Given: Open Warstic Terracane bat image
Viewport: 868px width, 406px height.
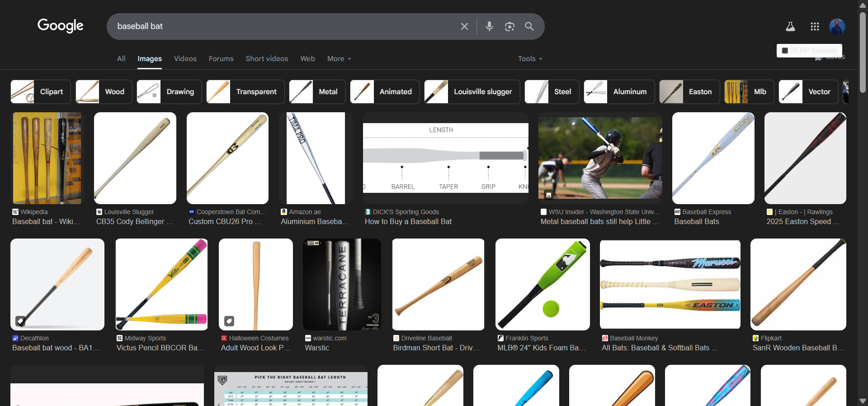Looking at the screenshot, I should click(342, 284).
